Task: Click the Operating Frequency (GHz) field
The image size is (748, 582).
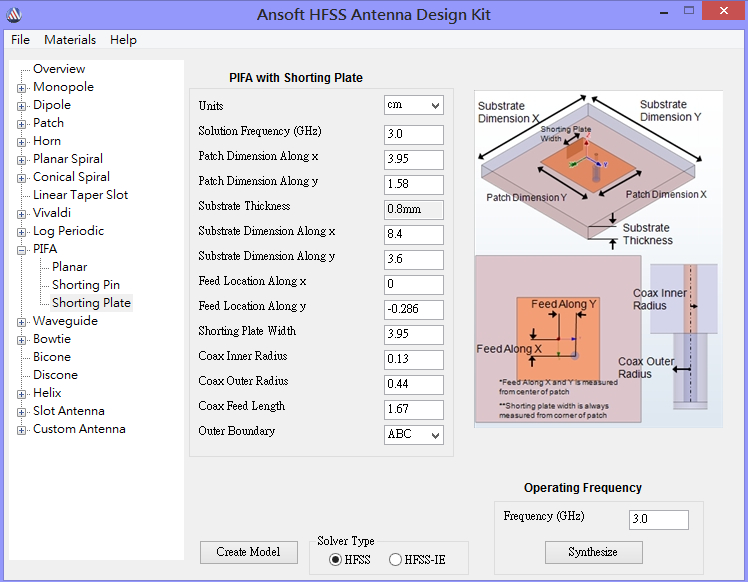Action: tap(659, 520)
